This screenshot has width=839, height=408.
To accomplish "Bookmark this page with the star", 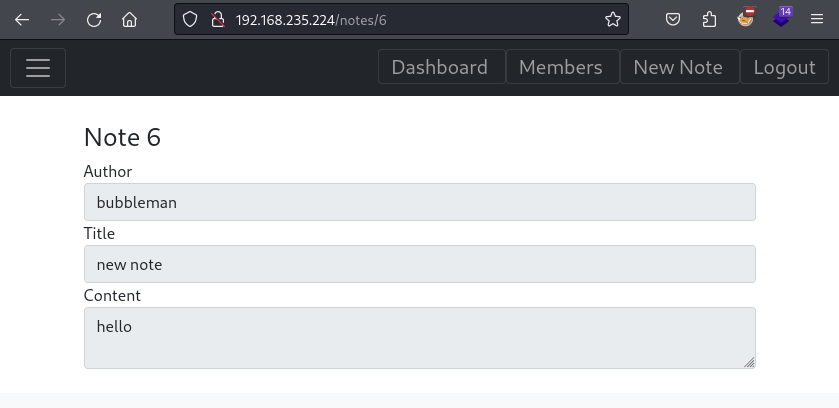I will 613,19.
